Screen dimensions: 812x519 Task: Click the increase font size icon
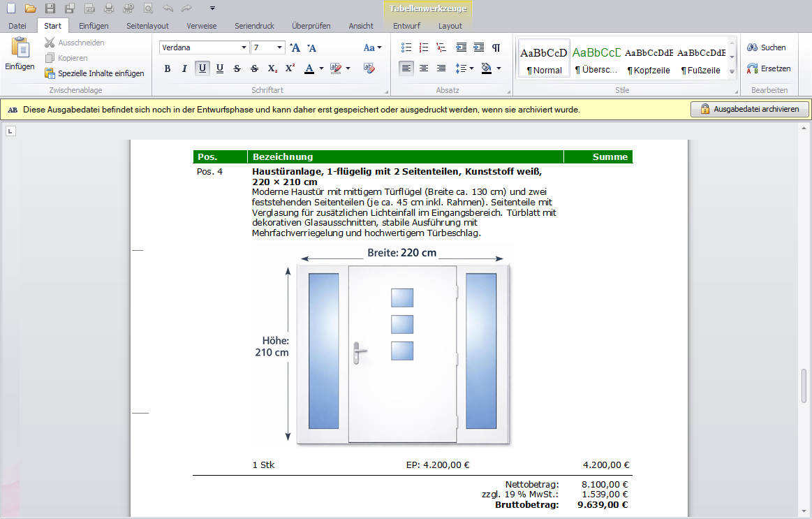[295, 47]
